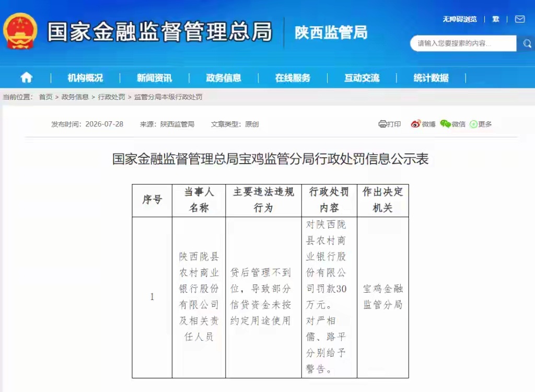The width and height of the screenshot is (535, 392).
Task: Click 政务信息 in the breadcrumb
Action: click(75, 97)
